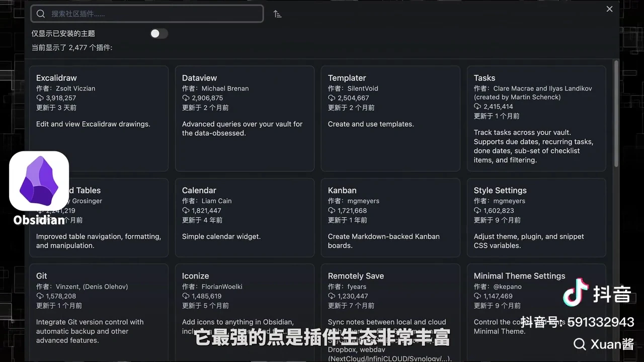
Task: Click the magnifier icon in plugin search
Action: tap(41, 14)
